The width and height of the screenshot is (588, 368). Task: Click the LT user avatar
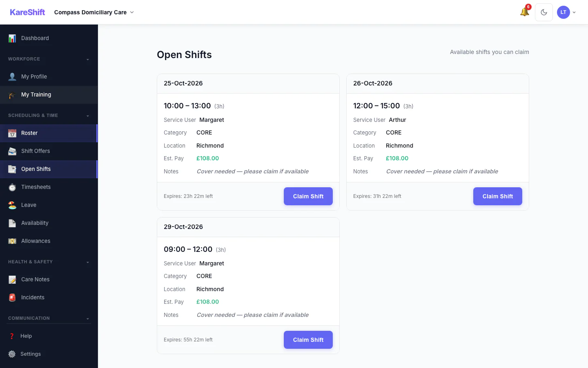[563, 12]
